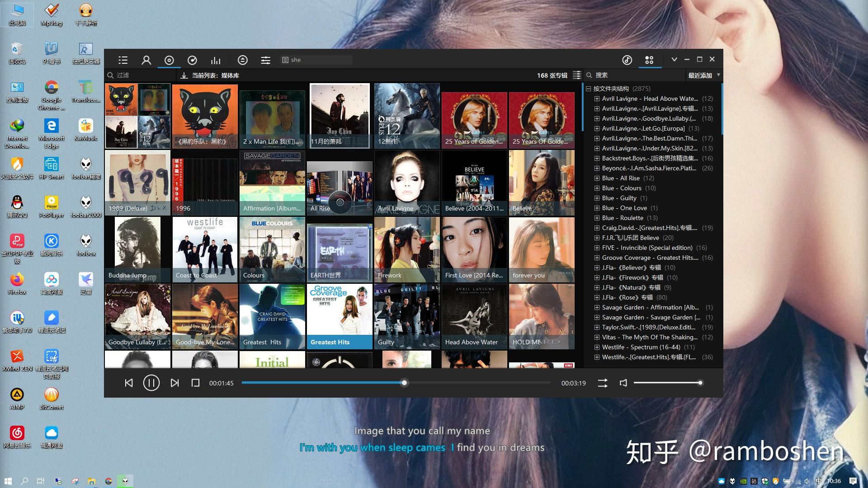Image resolution: width=868 pixels, height=488 pixels.
Task: Expand the Blue - All Rise folder
Action: coord(597,178)
